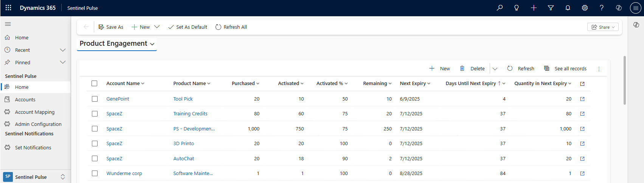
Task: Open the Training Credits product link
Action: click(190, 114)
